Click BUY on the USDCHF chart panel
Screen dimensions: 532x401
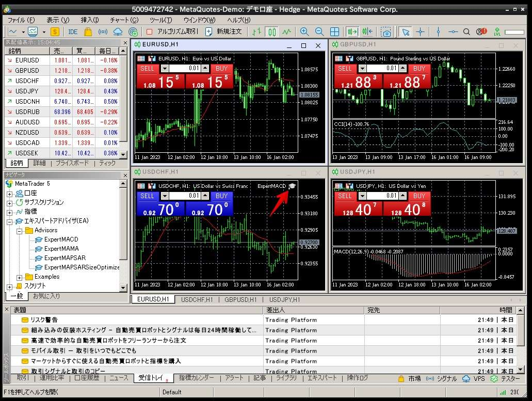point(221,196)
